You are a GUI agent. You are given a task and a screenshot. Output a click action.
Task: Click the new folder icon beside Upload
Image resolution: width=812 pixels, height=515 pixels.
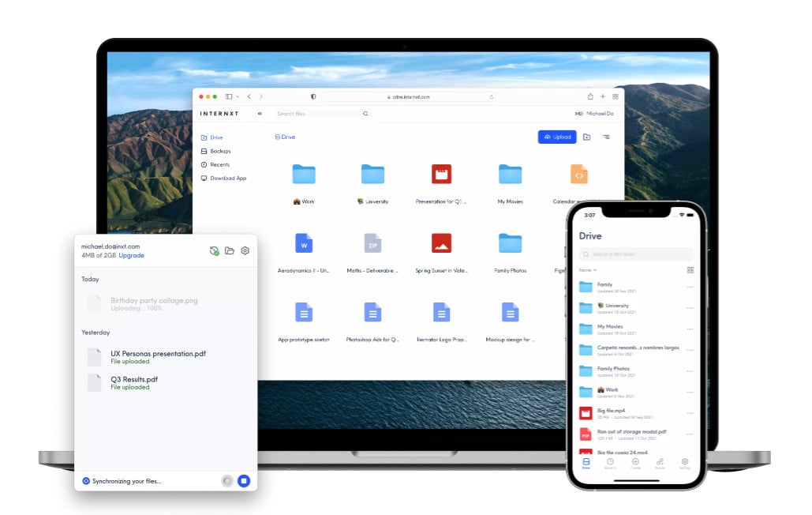586,137
